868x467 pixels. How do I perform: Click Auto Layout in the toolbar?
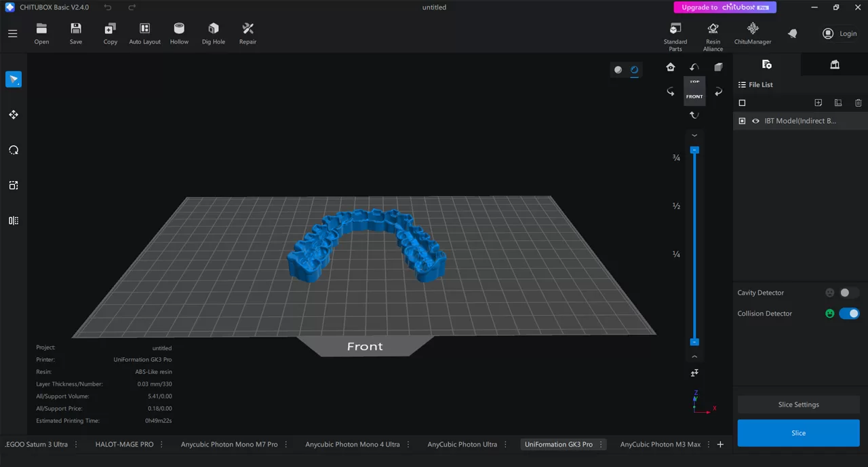pyautogui.click(x=144, y=33)
